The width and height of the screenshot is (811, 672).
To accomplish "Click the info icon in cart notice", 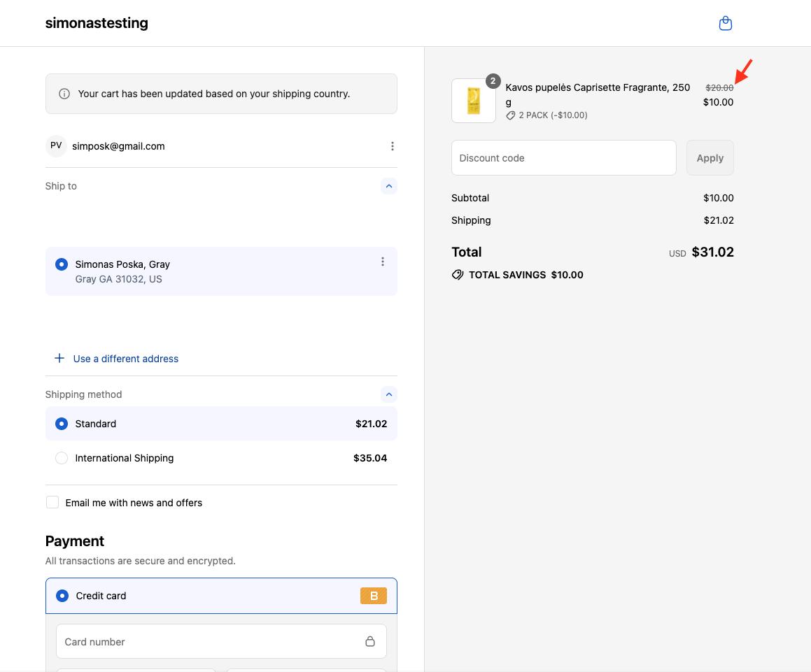I will coord(64,94).
